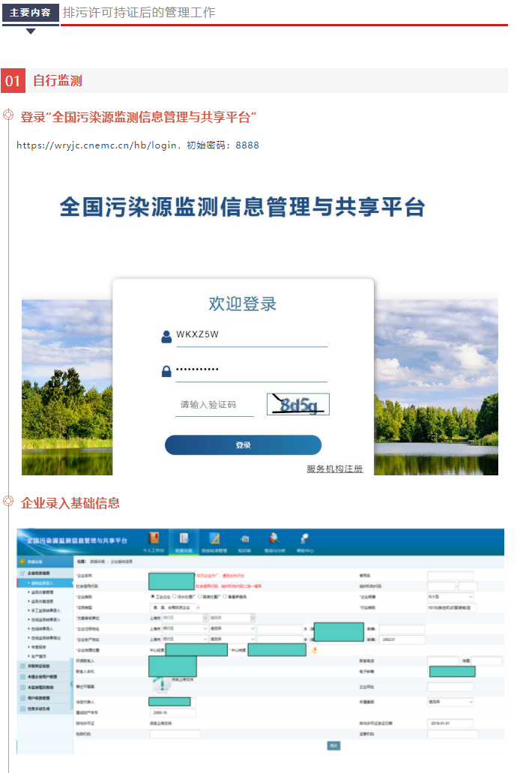The height and width of the screenshot is (773, 532).
Task: Open the 服务机构注册 registration link
Action: click(334, 469)
